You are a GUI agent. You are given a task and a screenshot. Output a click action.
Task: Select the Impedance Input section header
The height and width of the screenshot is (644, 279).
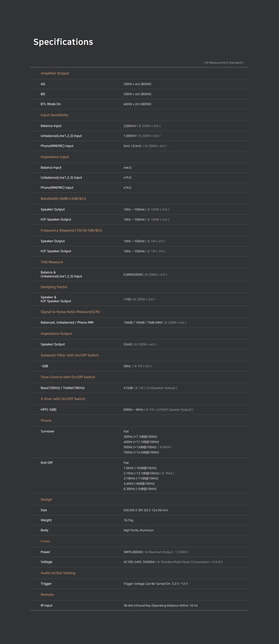point(55,157)
